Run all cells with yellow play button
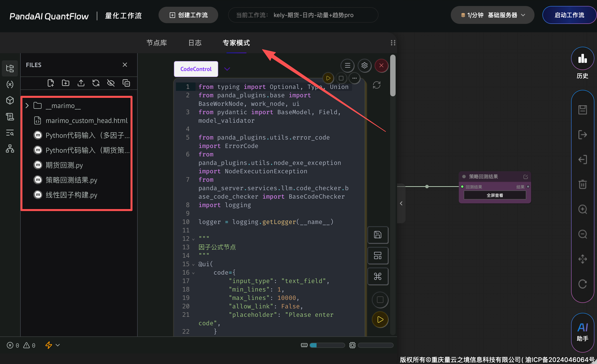The image size is (597, 364). pos(380,320)
